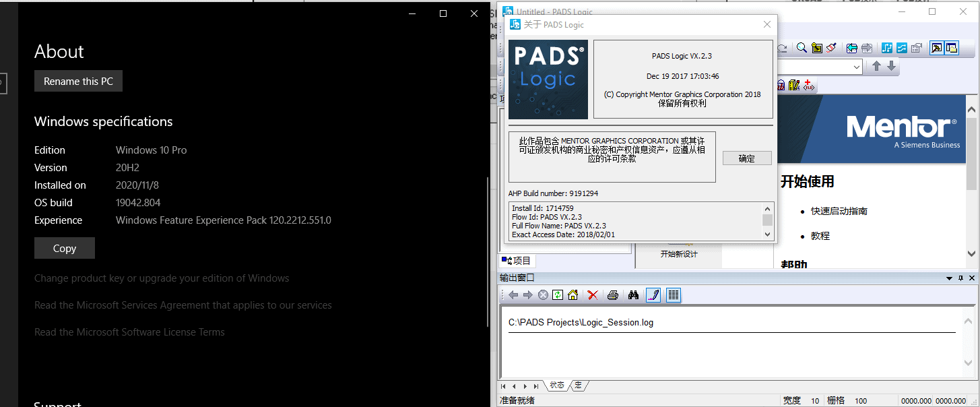Viewport: 980px width, 407px height.
Task: Click the cyan left-arrow previous view icon
Action: click(852, 48)
